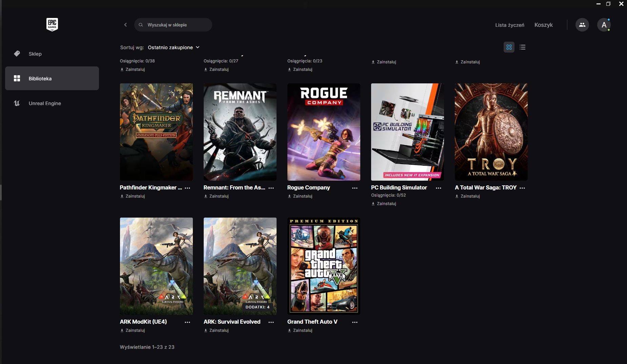Install A Total War Saga: TROY
The height and width of the screenshot is (364, 627).
pos(467,196)
